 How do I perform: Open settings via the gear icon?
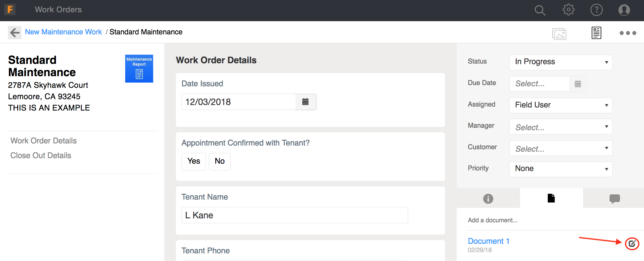click(x=568, y=10)
